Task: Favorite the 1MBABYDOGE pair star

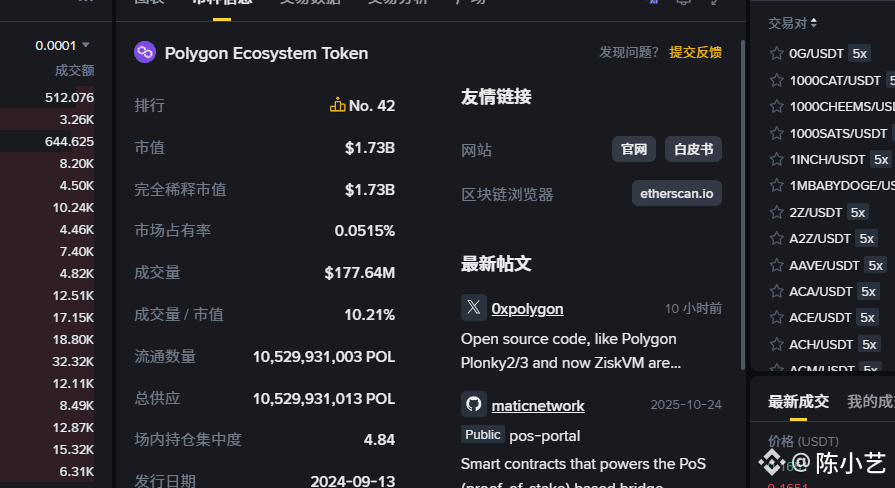Action: point(776,186)
